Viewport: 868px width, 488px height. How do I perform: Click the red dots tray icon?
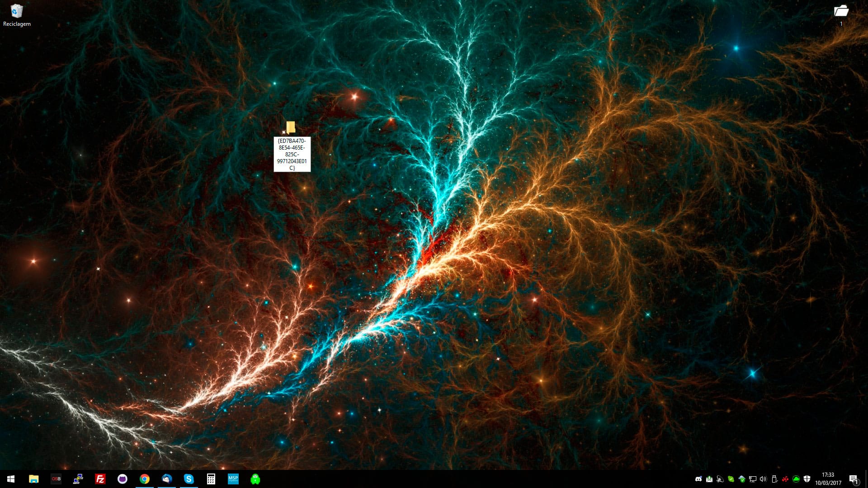point(785,479)
